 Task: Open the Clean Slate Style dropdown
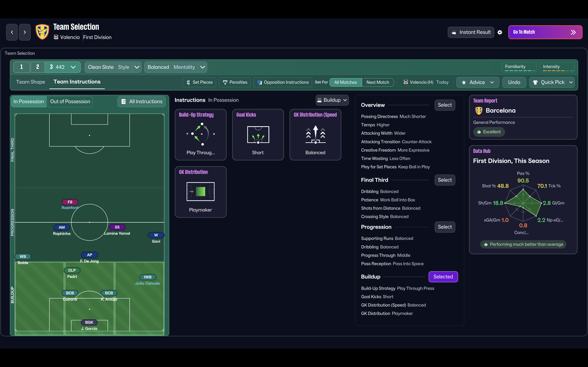(x=113, y=67)
